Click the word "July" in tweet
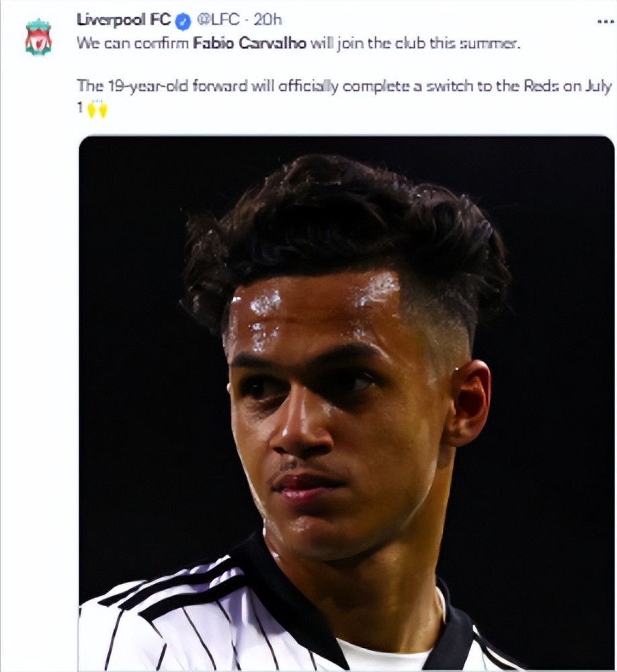The width and height of the screenshot is (617, 672). 598,86
